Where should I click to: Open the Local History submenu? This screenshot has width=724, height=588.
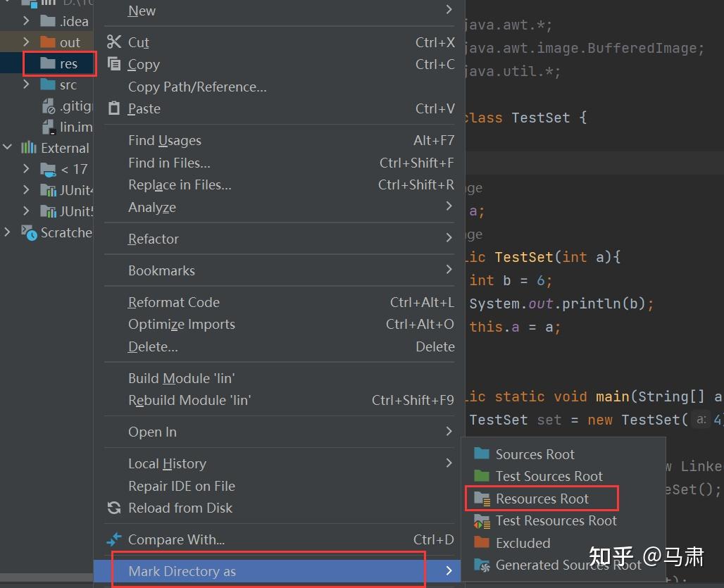(x=280, y=463)
